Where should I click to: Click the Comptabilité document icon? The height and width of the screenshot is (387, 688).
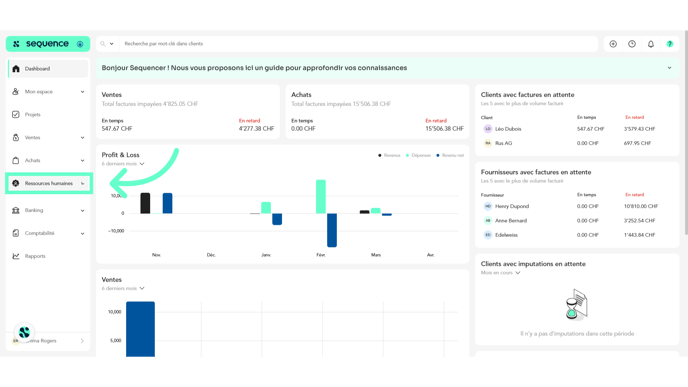[x=16, y=233]
